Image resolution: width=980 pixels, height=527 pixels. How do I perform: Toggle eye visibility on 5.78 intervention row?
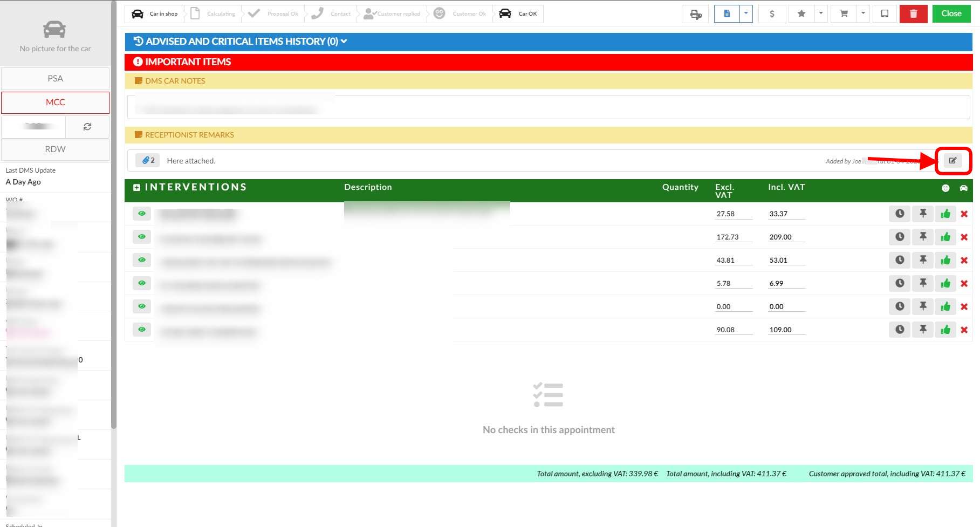tap(142, 284)
